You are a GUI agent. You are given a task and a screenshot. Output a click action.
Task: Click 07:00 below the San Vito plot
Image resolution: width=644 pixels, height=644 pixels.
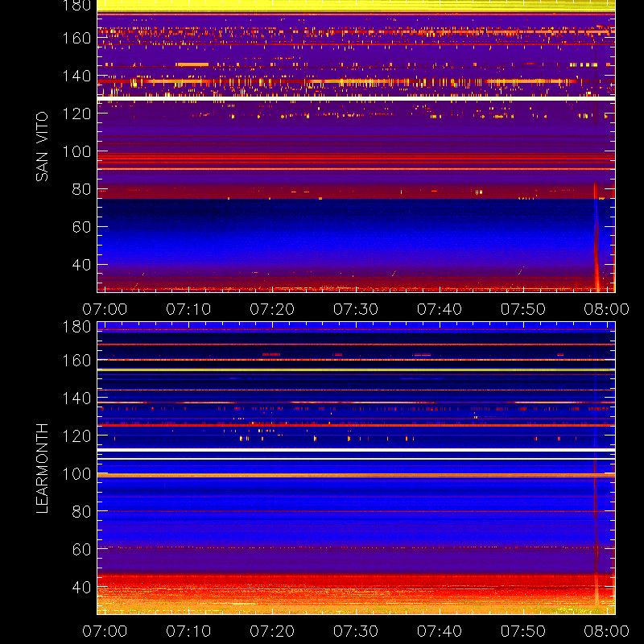point(105,309)
